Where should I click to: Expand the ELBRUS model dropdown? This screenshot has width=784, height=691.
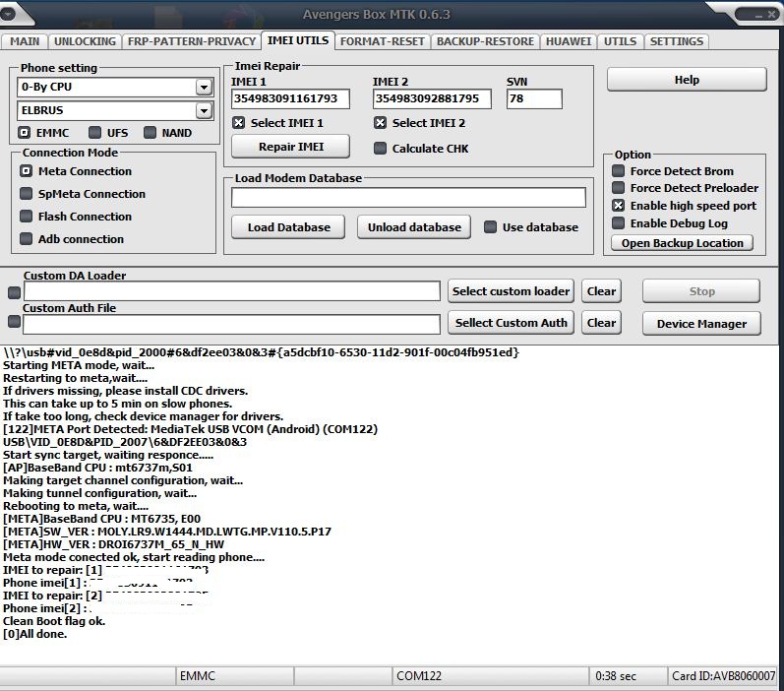tap(204, 110)
